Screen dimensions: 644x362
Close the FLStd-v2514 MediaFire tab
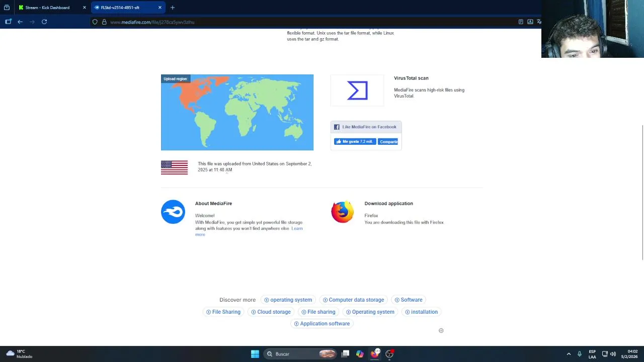[x=160, y=8]
